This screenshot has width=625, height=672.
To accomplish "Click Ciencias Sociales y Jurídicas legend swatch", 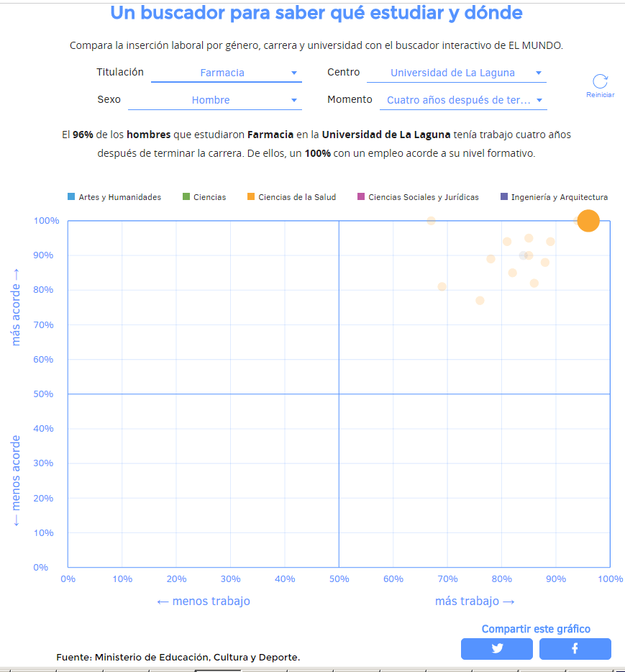I will coord(362,197).
